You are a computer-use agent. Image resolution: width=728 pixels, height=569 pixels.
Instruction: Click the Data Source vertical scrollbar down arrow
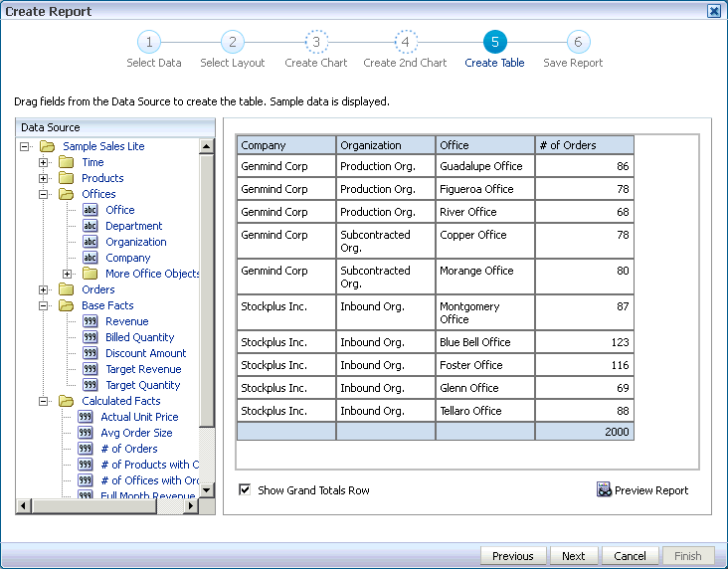coord(207,489)
